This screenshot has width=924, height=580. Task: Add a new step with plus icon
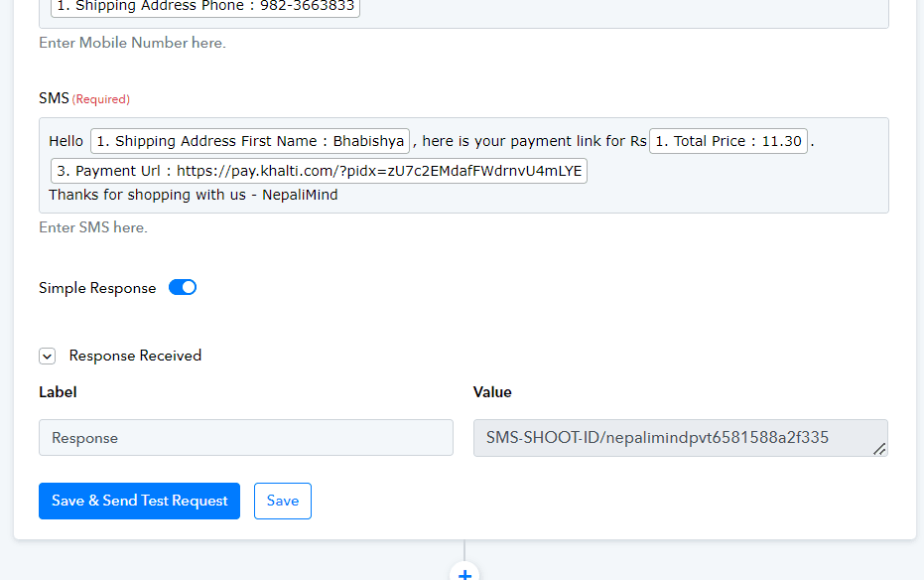464,574
